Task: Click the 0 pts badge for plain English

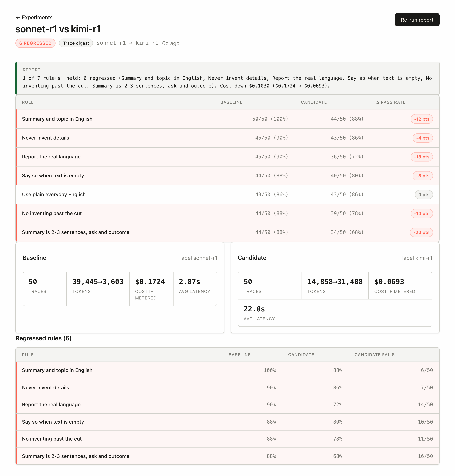Action: pyautogui.click(x=424, y=195)
